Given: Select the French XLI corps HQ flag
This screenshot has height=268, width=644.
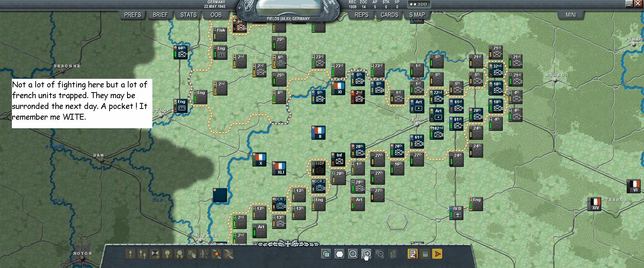Looking at the screenshot, I should 279,168.
